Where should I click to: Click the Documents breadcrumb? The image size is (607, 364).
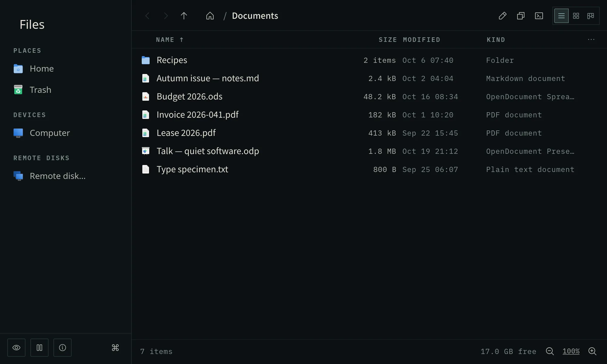coord(255,16)
